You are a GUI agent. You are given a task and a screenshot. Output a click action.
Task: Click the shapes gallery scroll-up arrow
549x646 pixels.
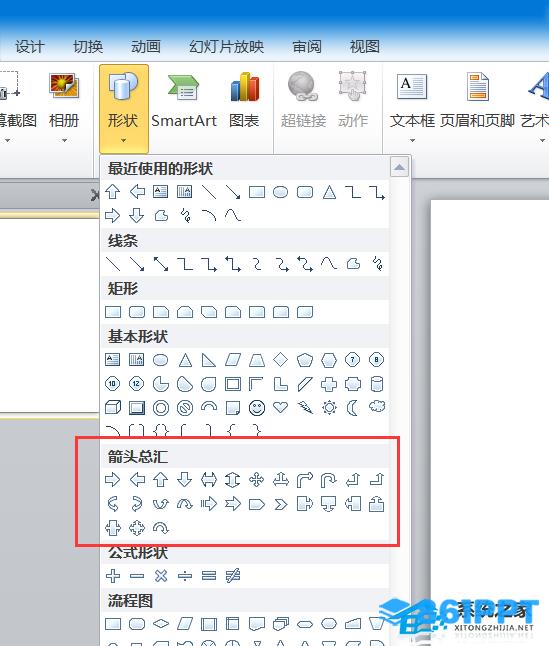click(x=399, y=167)
